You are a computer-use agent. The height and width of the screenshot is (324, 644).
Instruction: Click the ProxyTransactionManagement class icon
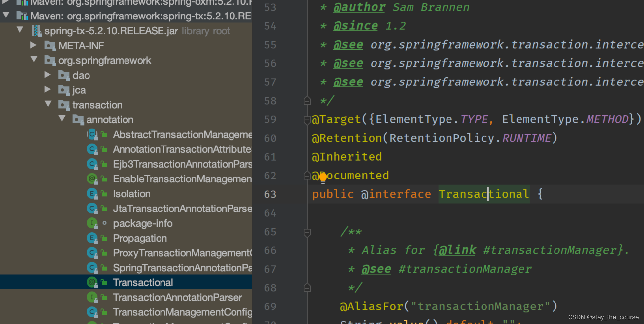(92, 253)
